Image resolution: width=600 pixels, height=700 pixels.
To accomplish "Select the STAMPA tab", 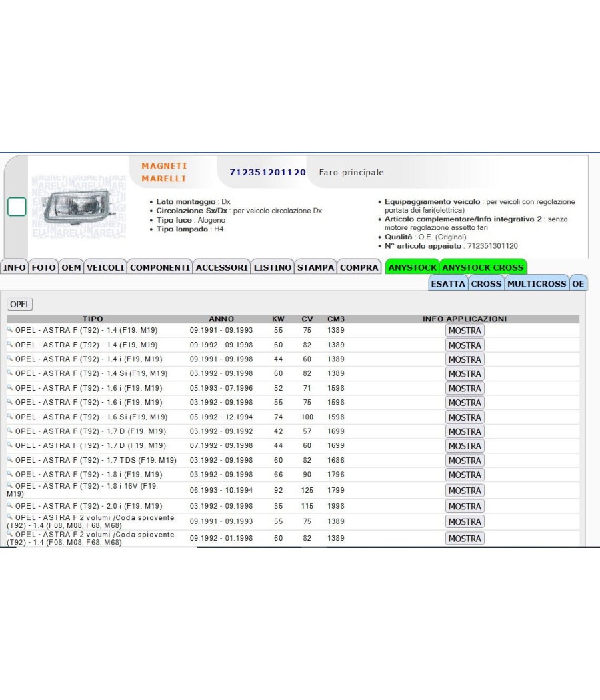I will [x=315, y=267].
